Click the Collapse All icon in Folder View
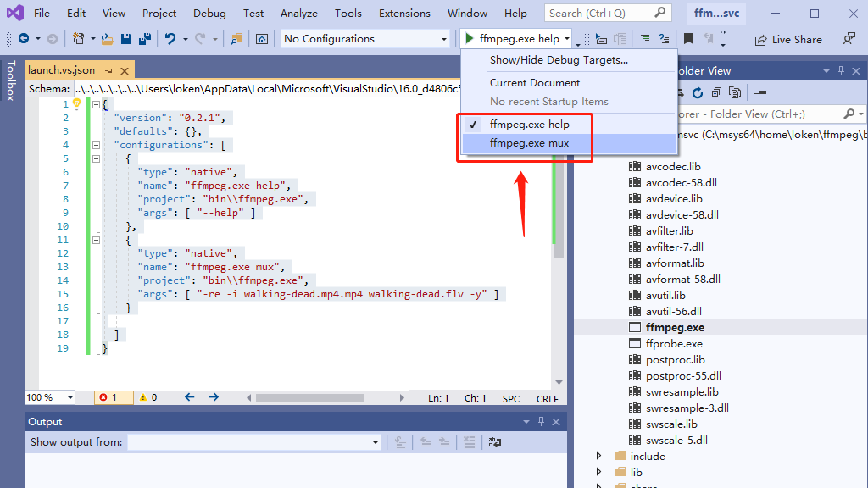Viewport: 868px width, 488px height. tap(716, 92)
